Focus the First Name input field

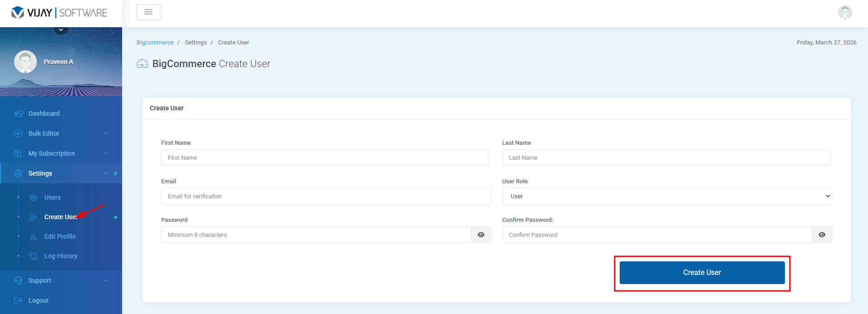click(325, 158)
